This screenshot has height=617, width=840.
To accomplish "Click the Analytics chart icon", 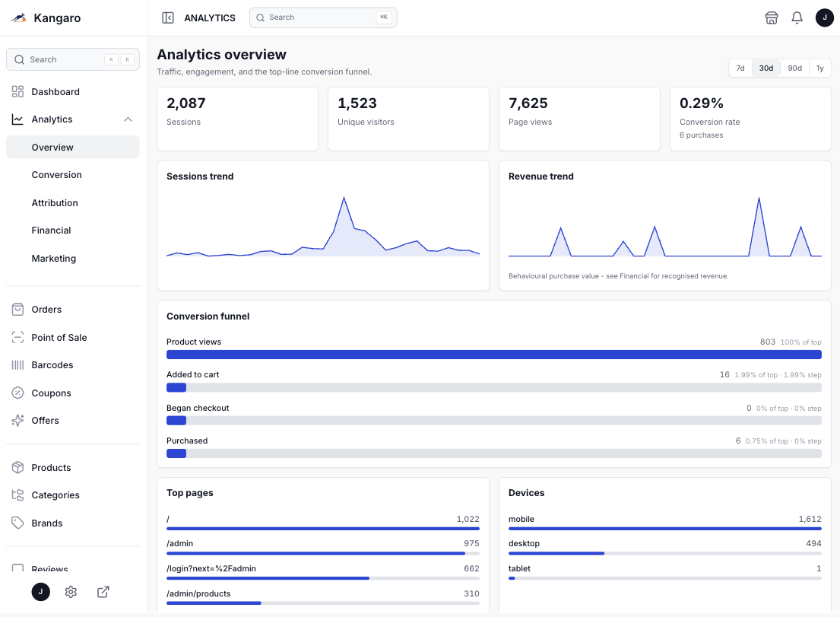I will pyautogui.click(x=17, y=119).
